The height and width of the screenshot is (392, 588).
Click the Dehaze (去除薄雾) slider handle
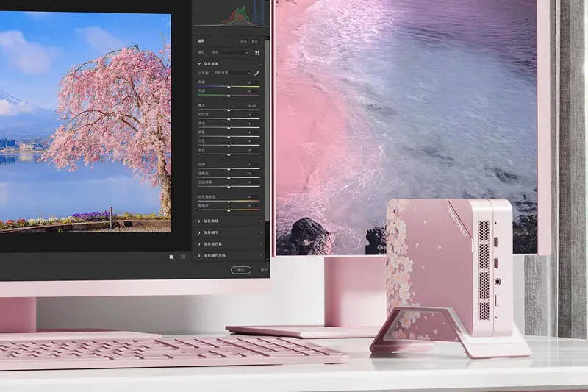click(x=229, y=186)
